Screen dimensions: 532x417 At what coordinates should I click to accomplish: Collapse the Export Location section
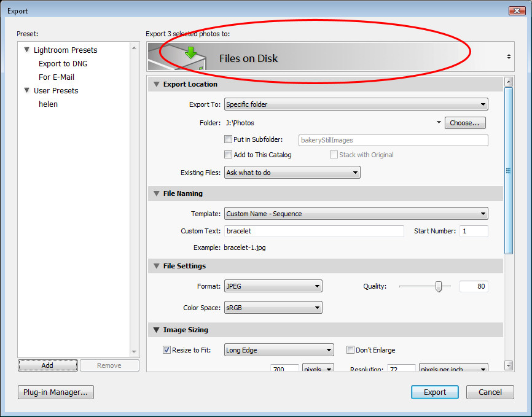pos(157,84)
